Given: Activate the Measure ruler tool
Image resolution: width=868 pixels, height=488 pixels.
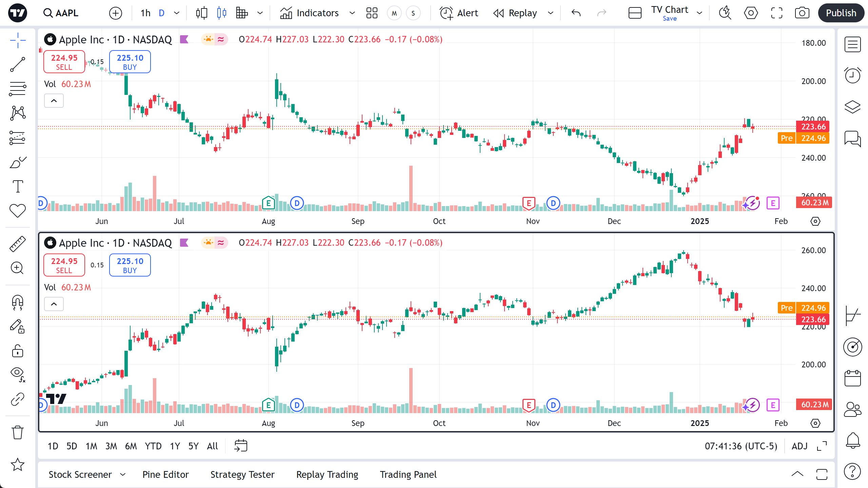Looking at the screenshot, I should [18, 244].
